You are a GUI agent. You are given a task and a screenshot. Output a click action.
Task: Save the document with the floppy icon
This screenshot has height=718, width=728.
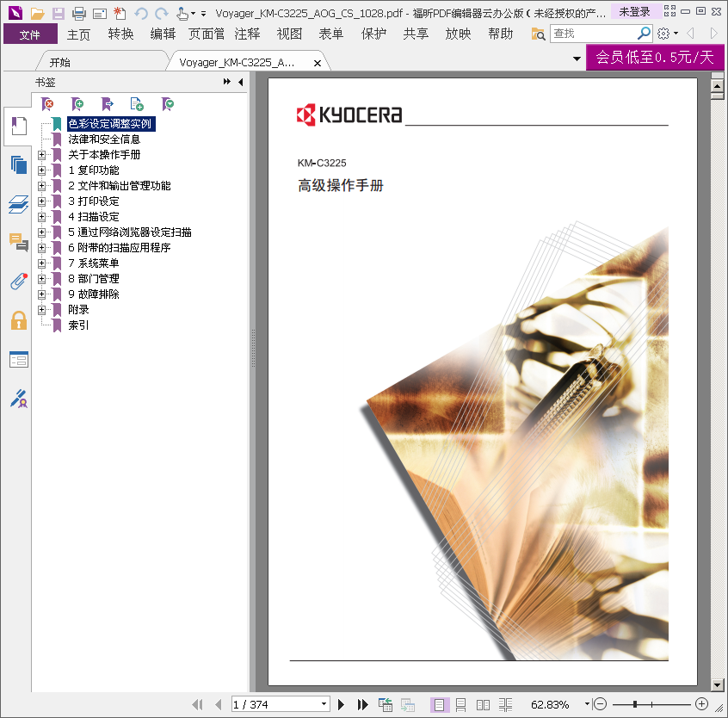pos(58,14)
